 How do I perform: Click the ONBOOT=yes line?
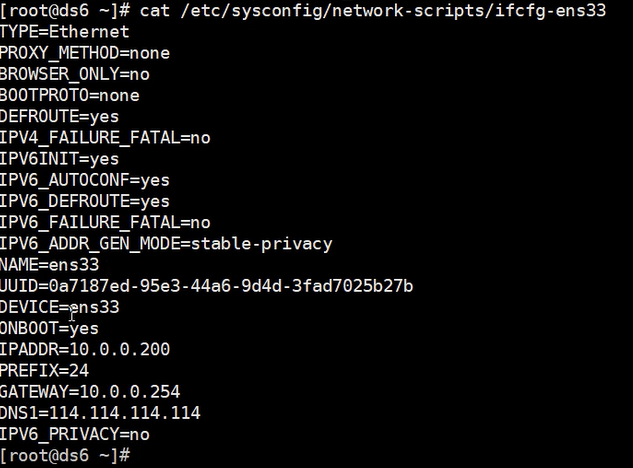pos(50,328)
